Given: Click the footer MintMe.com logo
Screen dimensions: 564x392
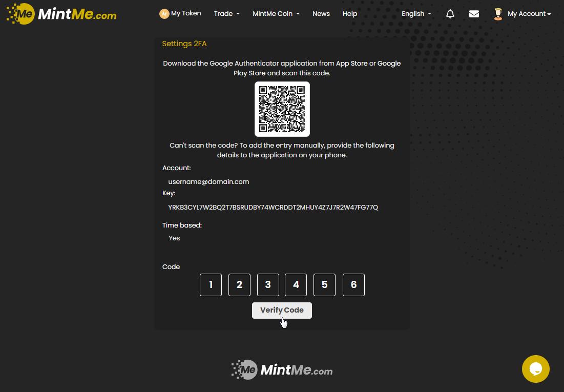Looking at the screenshot, I should 282,369.
